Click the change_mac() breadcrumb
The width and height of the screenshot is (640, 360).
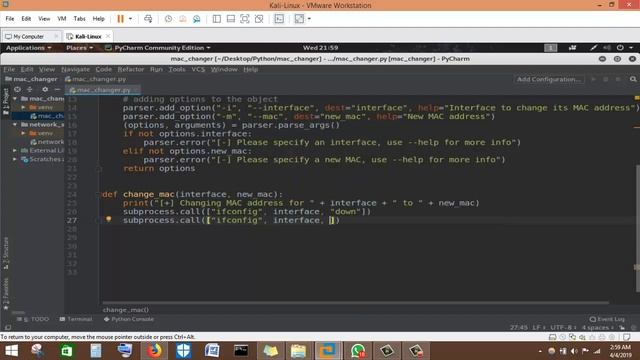click(126, 310)
